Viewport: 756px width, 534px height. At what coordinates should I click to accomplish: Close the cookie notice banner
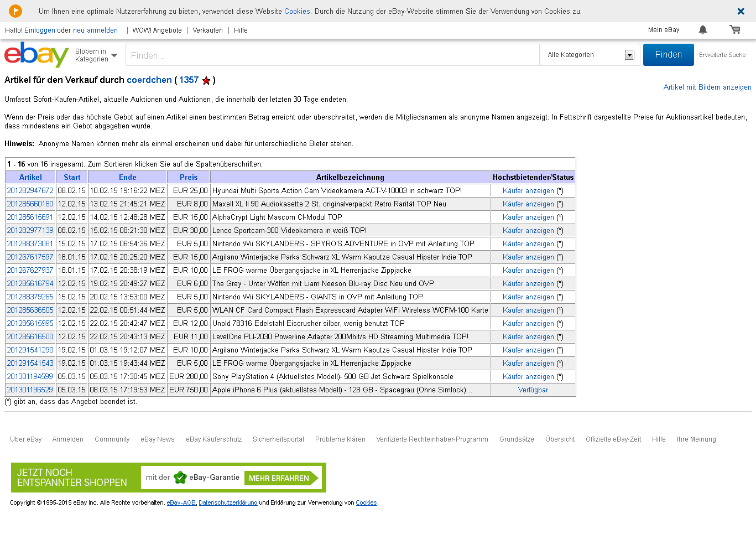pos(741,11)
